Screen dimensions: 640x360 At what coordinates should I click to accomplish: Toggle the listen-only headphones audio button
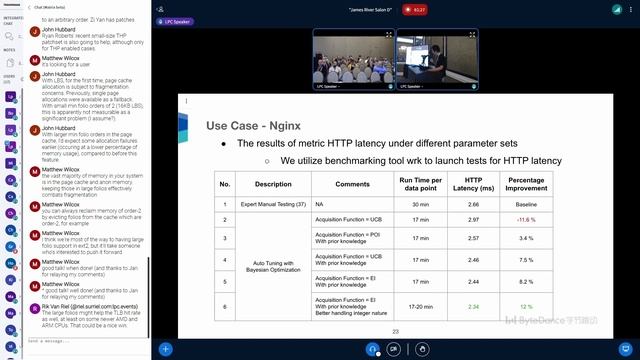[x=372, y=349]
